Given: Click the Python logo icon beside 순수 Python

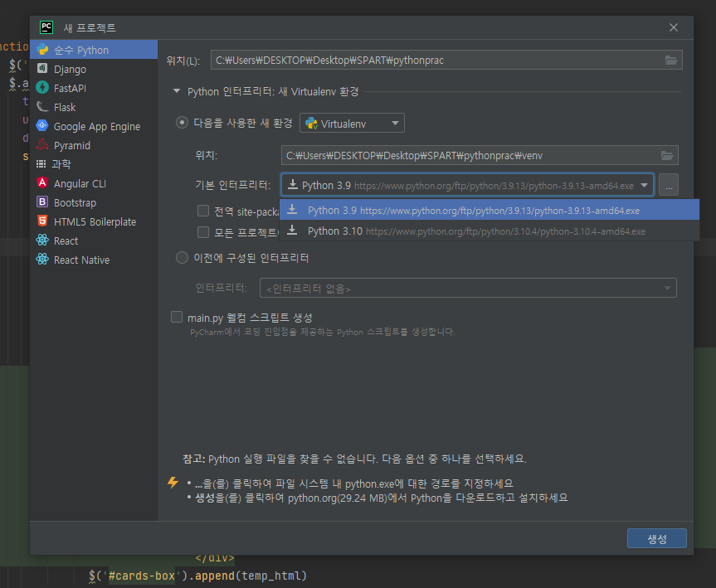Looking at the screenshot, I should pyautogui.click(x=42, y=49).
